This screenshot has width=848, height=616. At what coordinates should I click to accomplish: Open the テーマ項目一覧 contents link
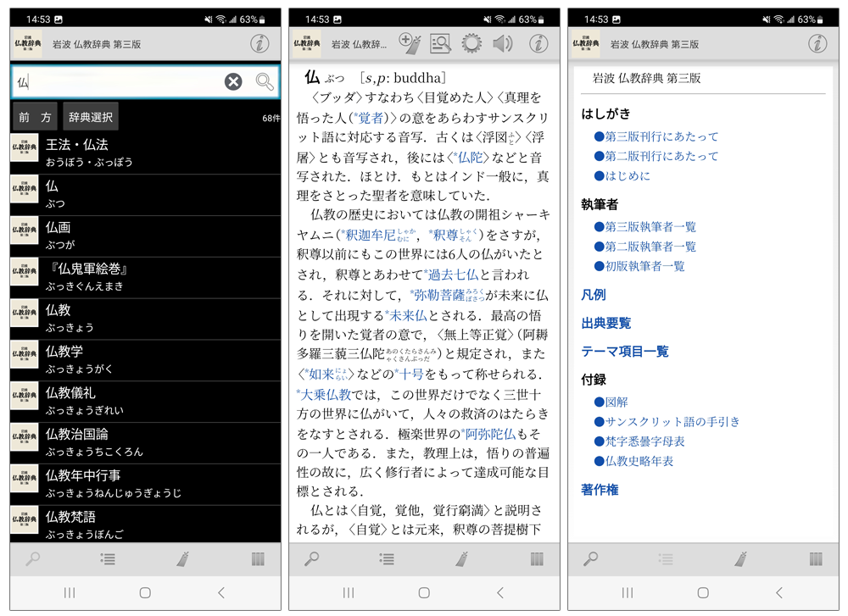tap(624, 351)
